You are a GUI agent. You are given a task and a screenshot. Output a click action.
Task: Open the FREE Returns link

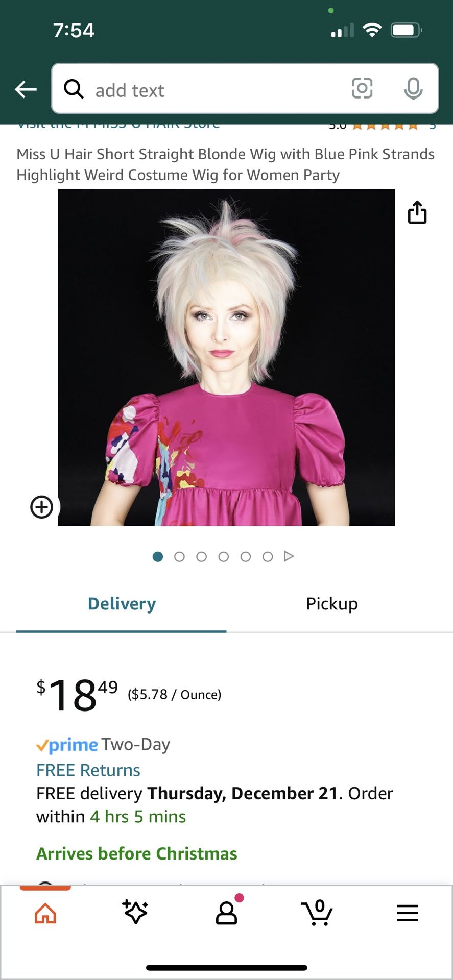88,770
